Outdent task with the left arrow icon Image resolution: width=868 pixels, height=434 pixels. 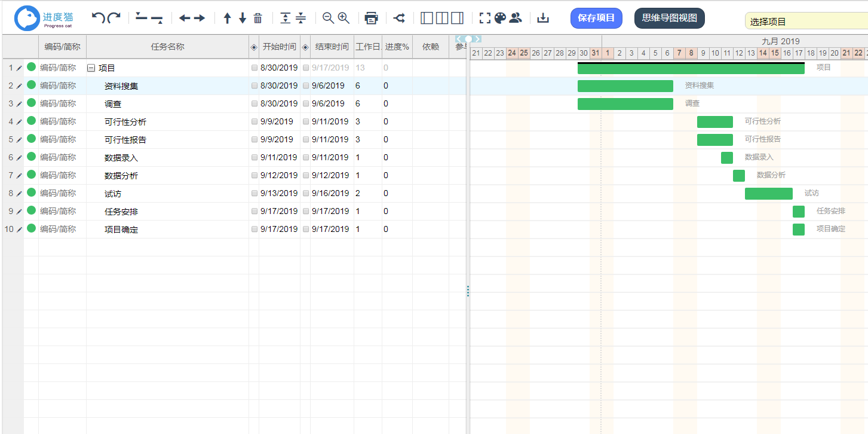pos(185,19)
